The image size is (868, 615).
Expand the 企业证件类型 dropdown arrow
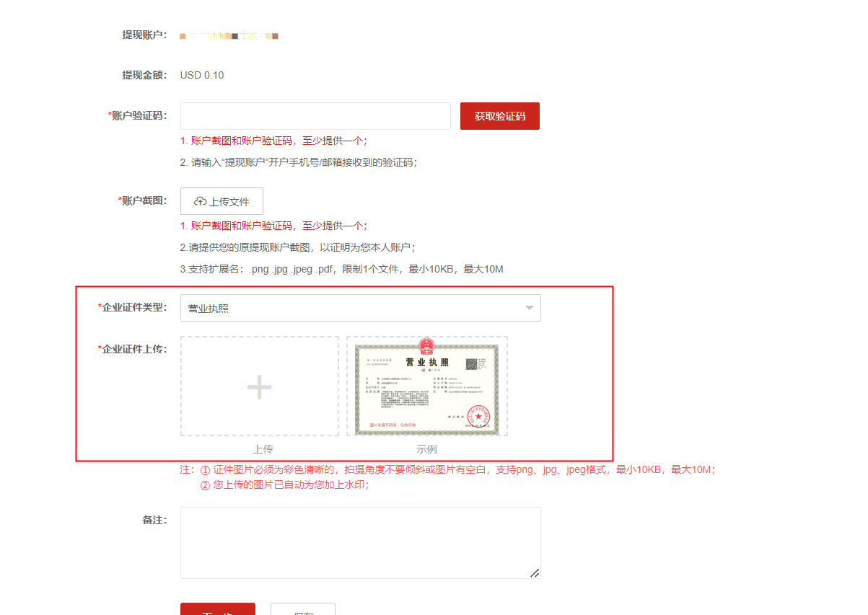coord(530,308)
